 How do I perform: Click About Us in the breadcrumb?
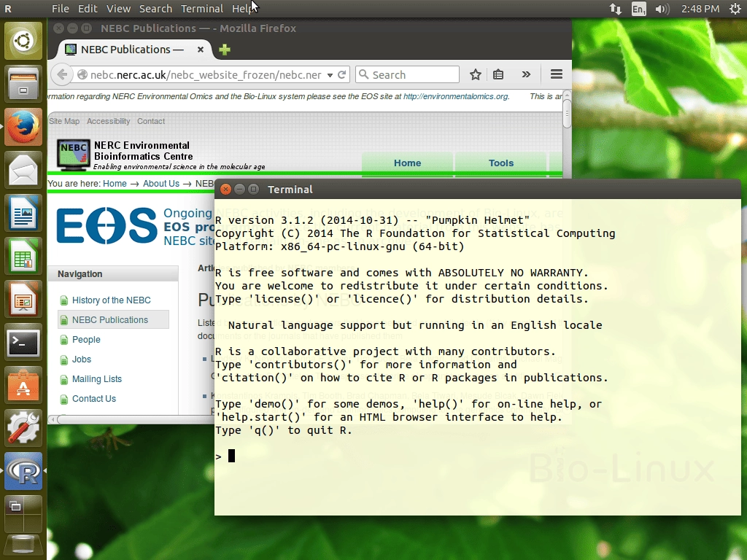click(x=161, y=183)
